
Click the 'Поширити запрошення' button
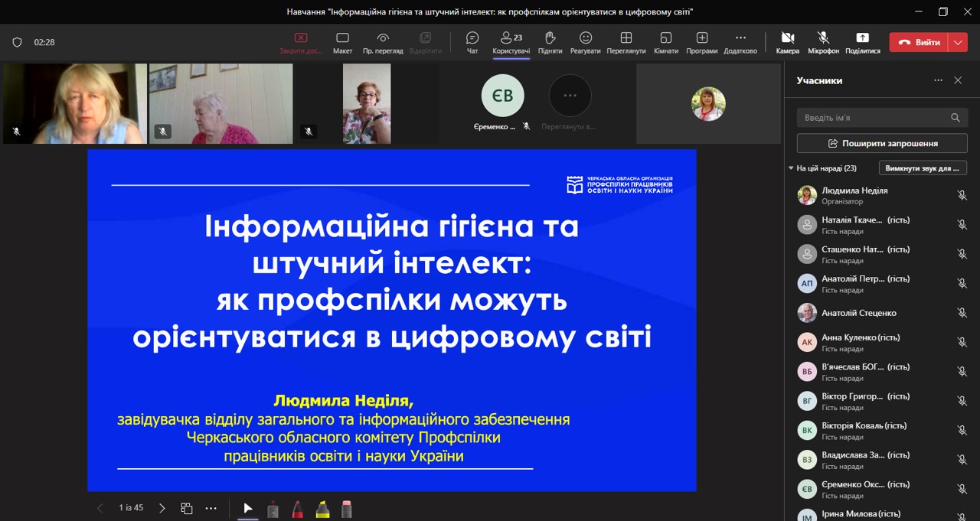(x=881, y=143)
